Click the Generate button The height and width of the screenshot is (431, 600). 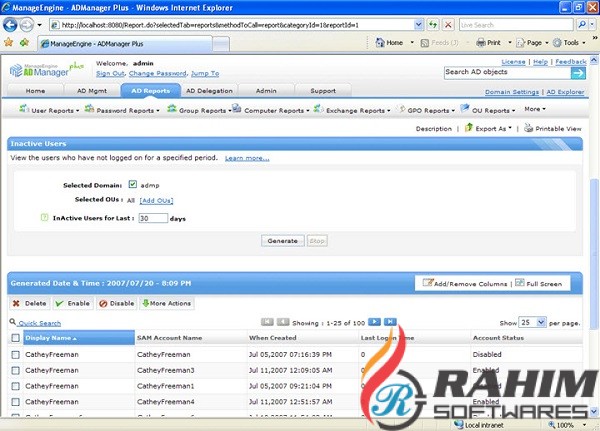[283, 241]
